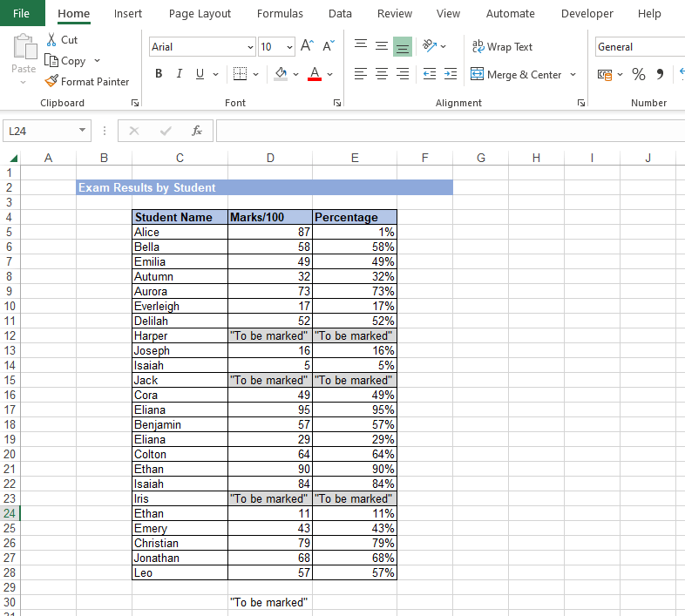Open the font name dropdown showing Arial

point(250,47)
